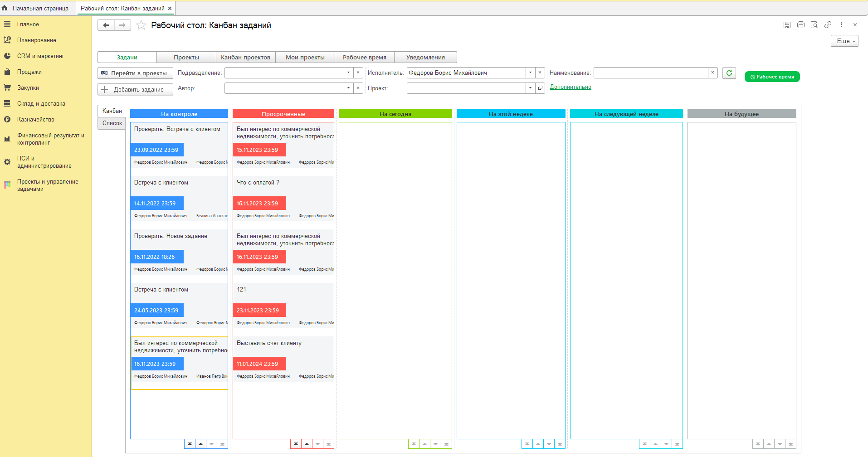The image size is (868, 457).
Task: Expand the Автор dropdown list
Action: tap(348, 88)
